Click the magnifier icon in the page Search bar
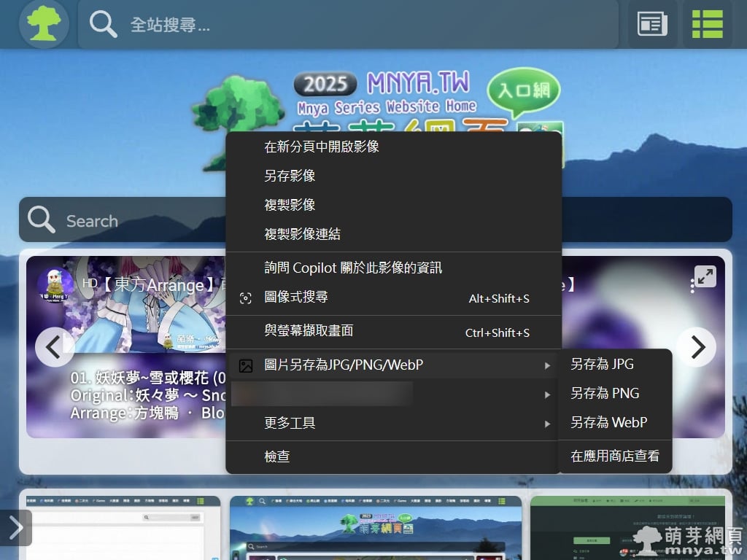The height and width of the screenshot is (560, 747). pos(42,220)
